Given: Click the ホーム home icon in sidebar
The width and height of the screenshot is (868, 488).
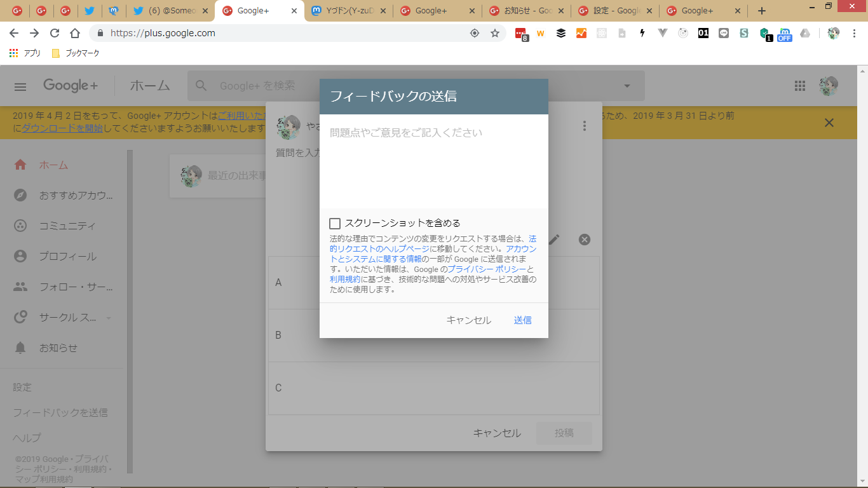Looking at the screenshot, I should 20,165.
